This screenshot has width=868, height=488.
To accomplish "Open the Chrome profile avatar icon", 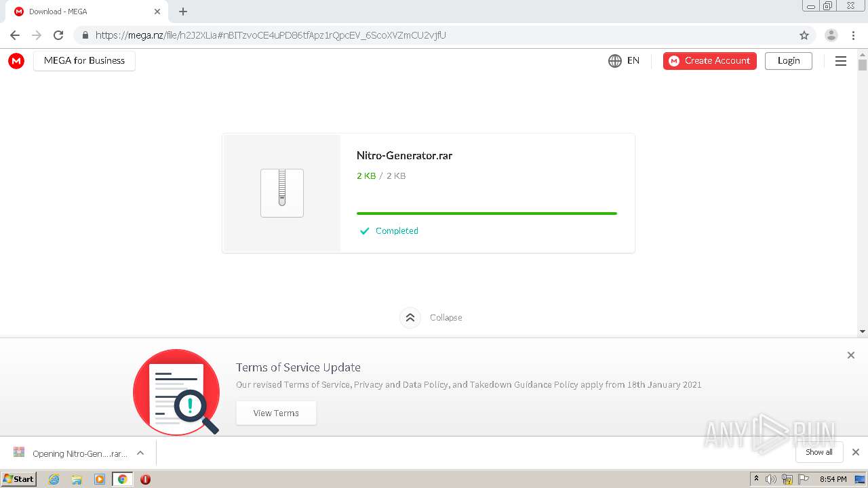I will (x=831, y=35).
